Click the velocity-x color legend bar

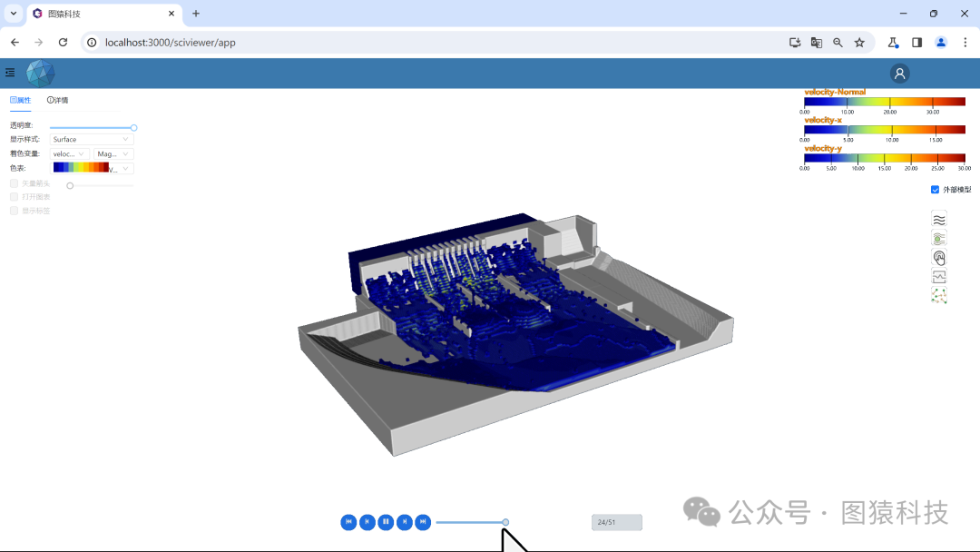click(x=885, y=130)
